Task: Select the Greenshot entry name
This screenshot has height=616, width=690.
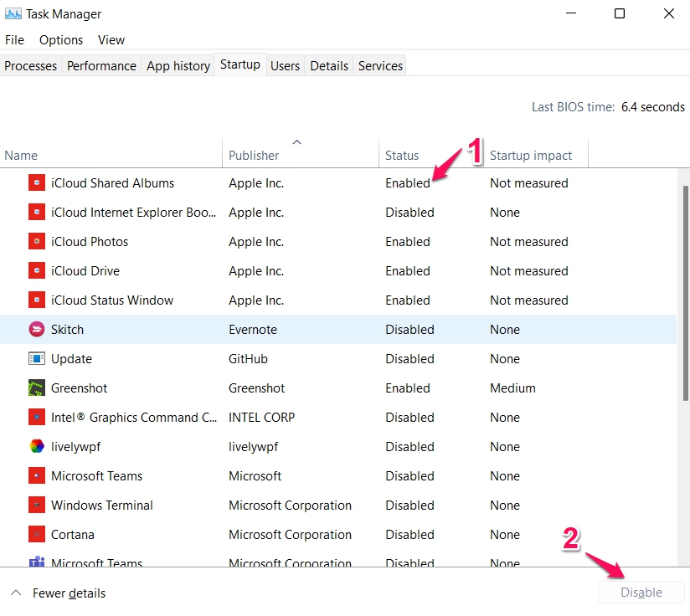Action: [80, 388]
